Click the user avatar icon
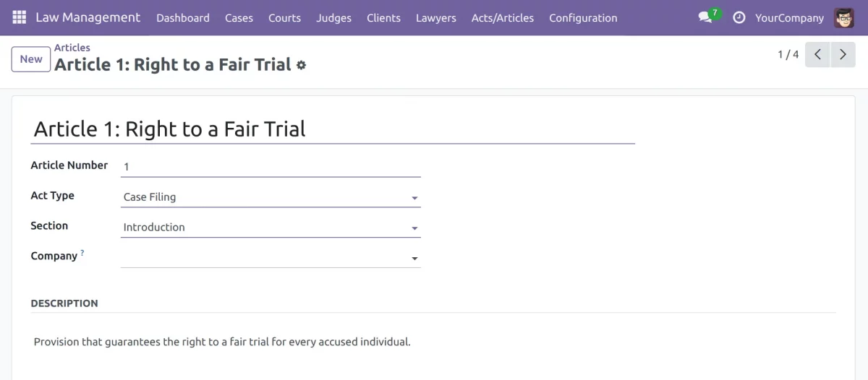 click(844, 17)
